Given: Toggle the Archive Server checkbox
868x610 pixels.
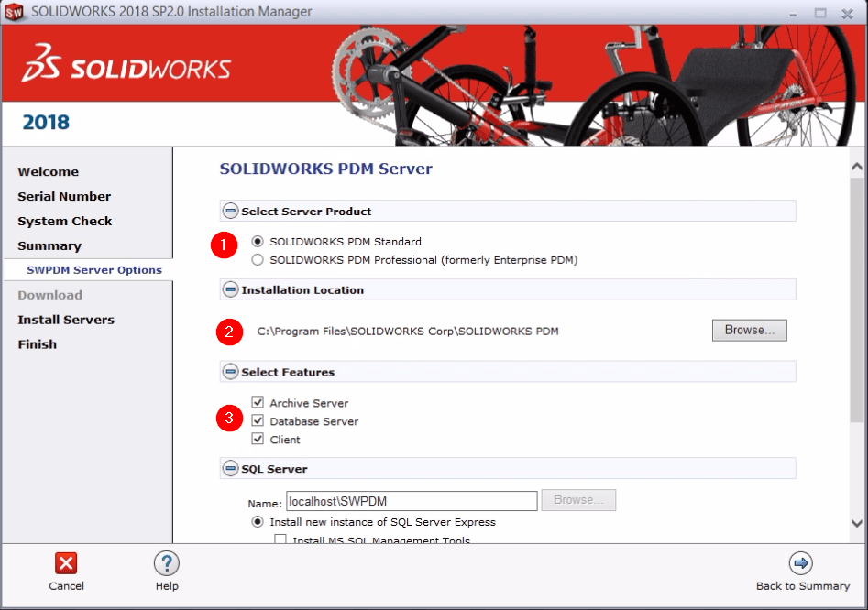Looking at the screenshot, I should [258, 402].
